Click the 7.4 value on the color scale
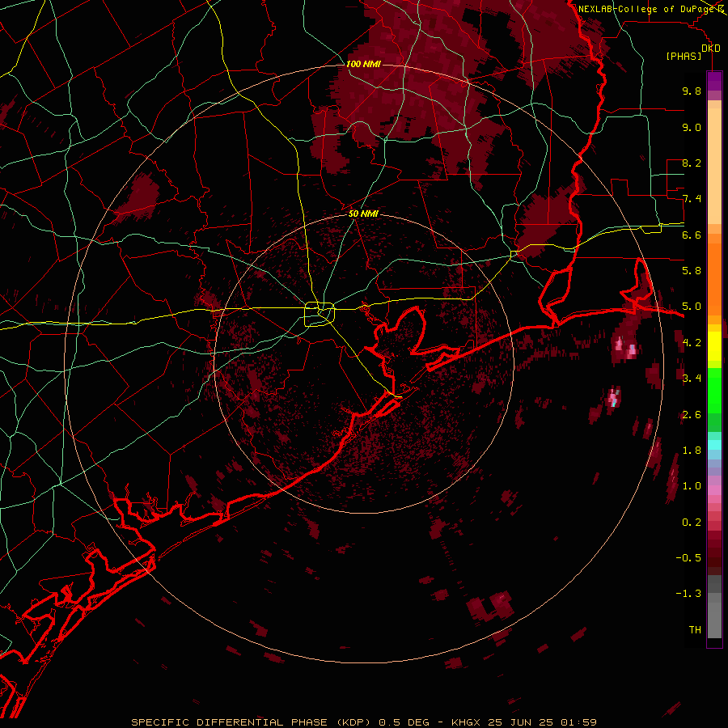 point(692,199)
